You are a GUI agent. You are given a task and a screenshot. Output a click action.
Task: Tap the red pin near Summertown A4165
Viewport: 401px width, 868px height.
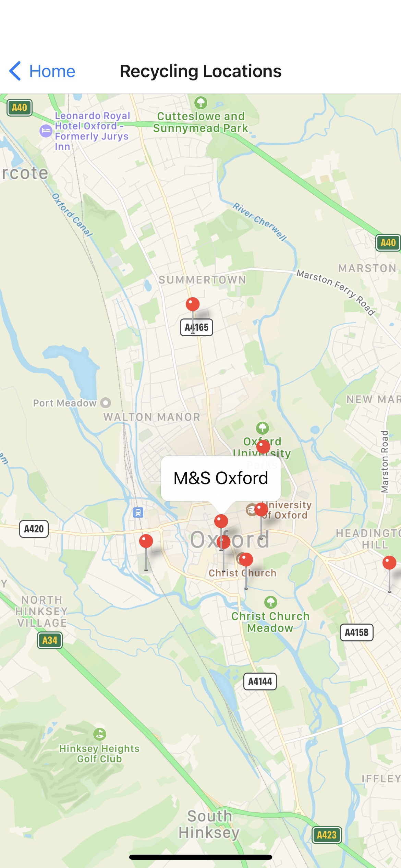193,304
